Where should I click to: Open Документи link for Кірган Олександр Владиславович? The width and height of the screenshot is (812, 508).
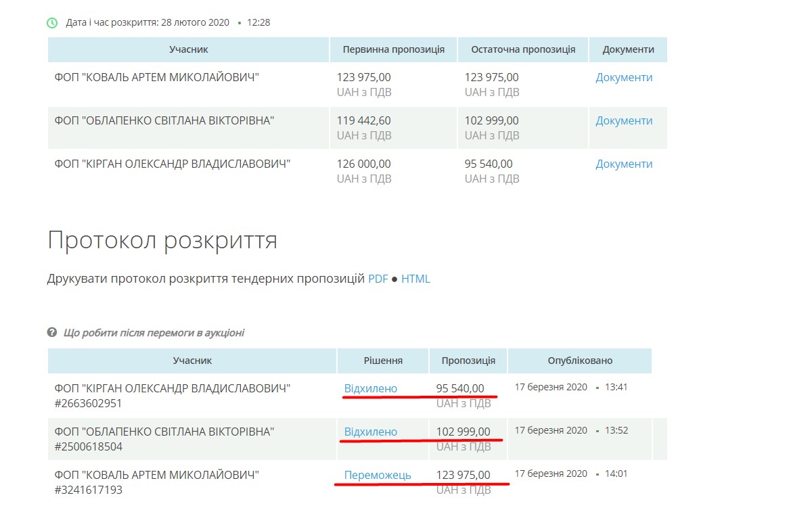click(624, 164)
